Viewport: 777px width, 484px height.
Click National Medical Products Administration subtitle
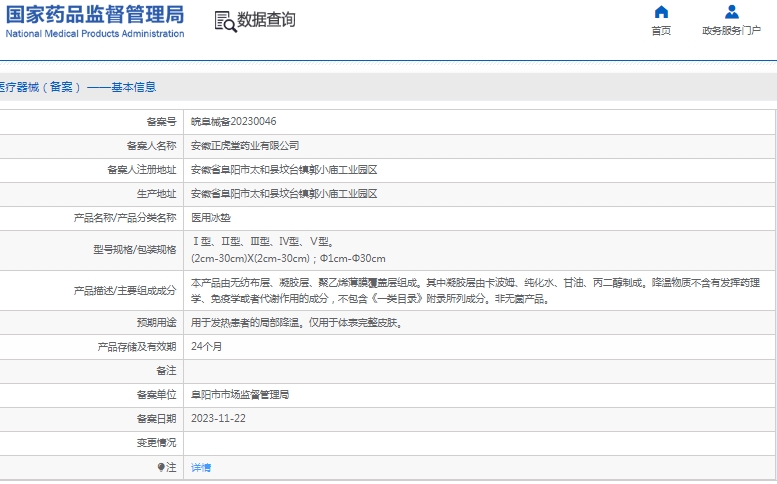point(95,34)
